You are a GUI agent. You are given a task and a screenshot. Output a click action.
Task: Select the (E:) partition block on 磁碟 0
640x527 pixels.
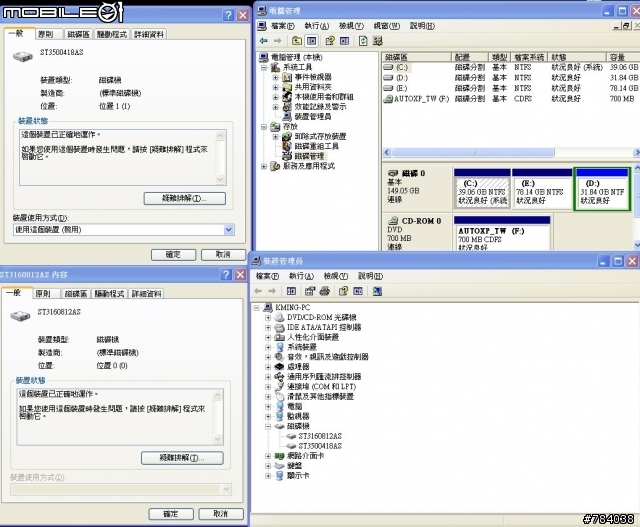[x=542, y=189]
